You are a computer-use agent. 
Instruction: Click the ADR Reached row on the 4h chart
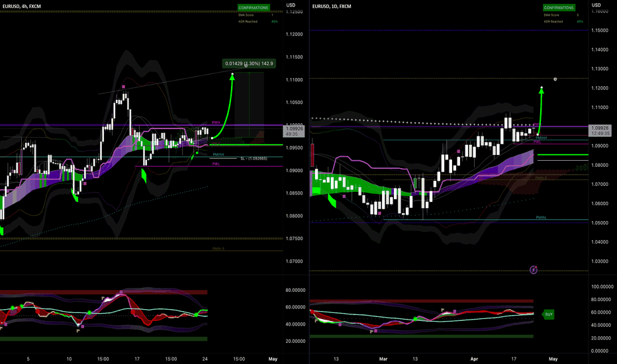[258, 22]
